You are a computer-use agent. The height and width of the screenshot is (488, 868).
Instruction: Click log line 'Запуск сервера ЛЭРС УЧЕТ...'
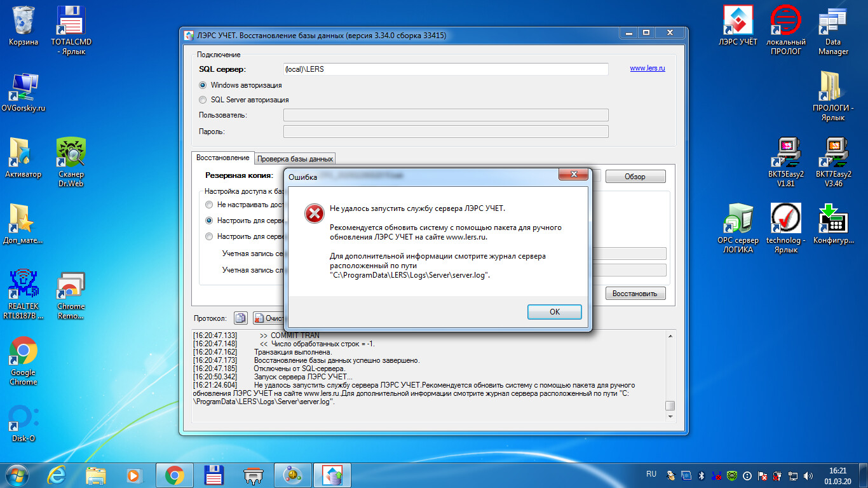pyautogui.click(x=303, y=377)
